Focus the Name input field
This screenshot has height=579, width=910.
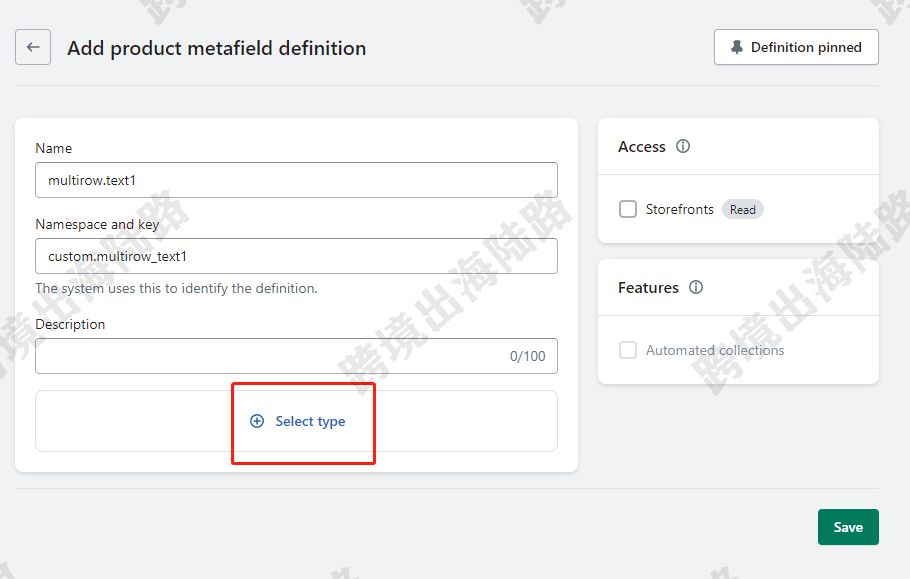pyautogui.click(x=297, y=180)
